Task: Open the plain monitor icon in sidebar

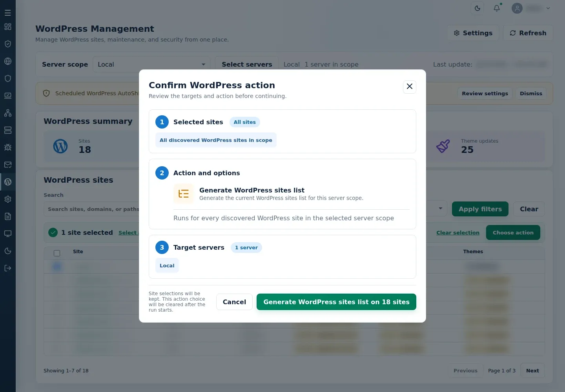Action: (8, 234)
